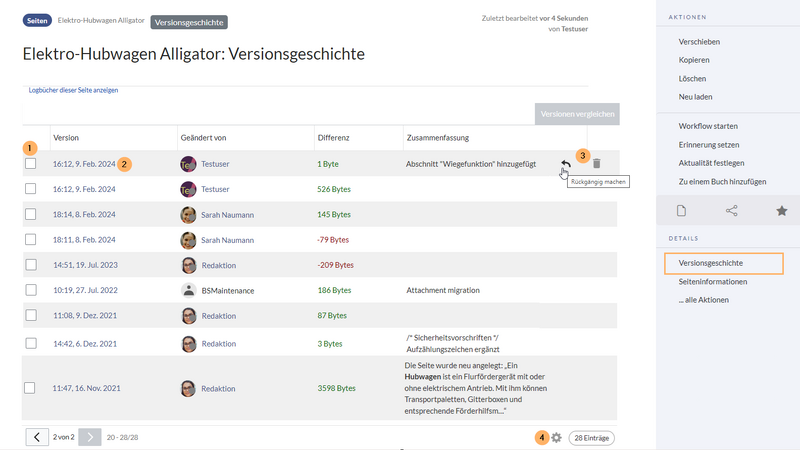This screenshot has height=450, width=800.
Task: Expand '... alle Aktionen' in sidebar
Action: point(705,300)
